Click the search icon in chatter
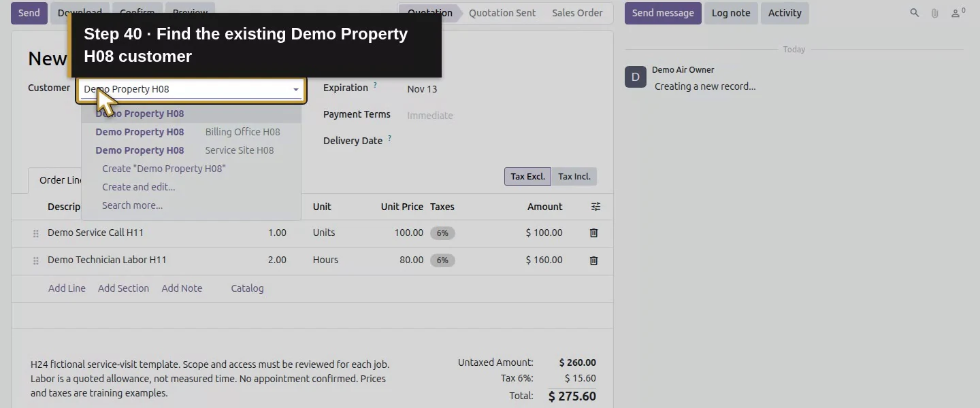The image size is (980, 408). (x=915, y=13)
